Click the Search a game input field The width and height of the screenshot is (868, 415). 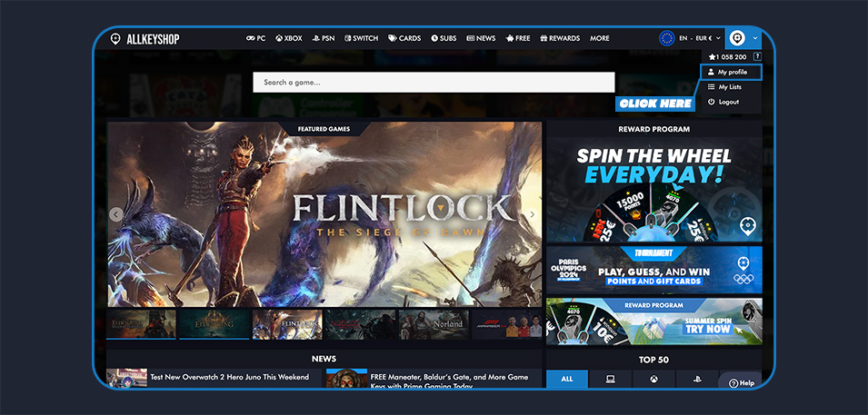[x=434, y=83]
